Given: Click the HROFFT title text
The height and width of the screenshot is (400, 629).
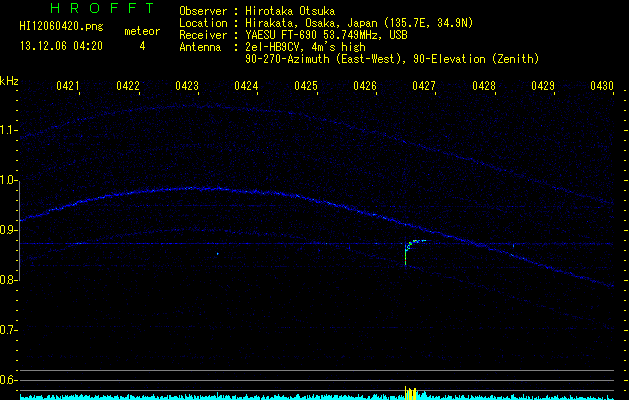Looking at the screenshot, I should (103, 8).
